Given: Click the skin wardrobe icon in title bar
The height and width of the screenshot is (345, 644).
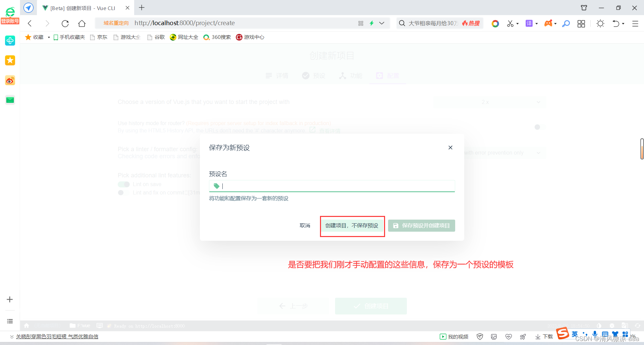Looking at the screenshot, I should click(584, 8).
